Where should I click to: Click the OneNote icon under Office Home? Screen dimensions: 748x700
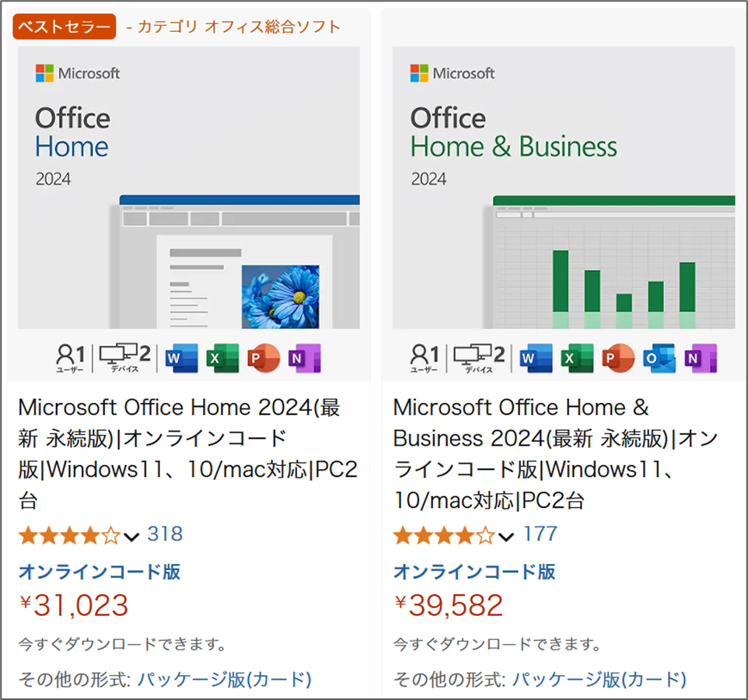pyautogui.click(x=303, y=358)
